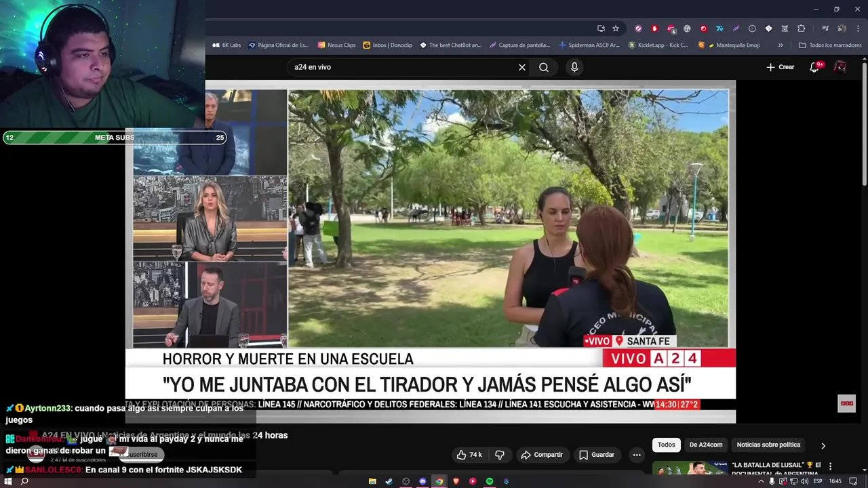868x488 pixels.
Task: Show hidden system tray icons
Action: [761, 481]
